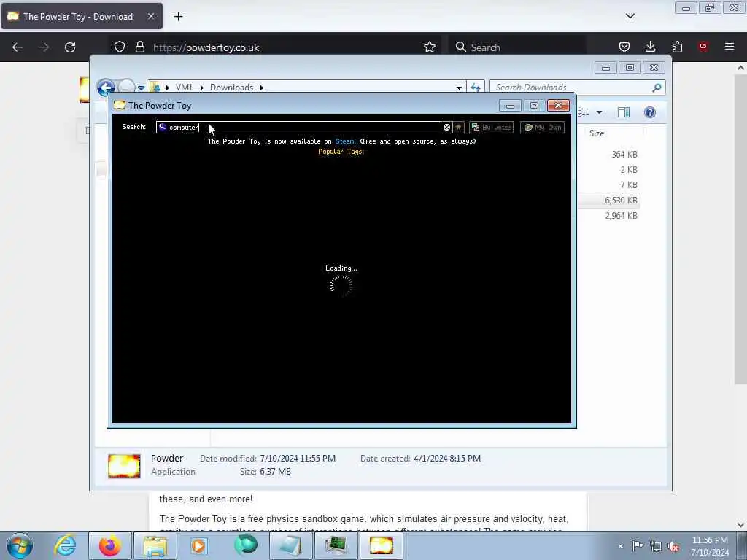This screenshot has width=747, height=560.
Task: Minimize The Powder Toy window
Action: coord(510,106)
